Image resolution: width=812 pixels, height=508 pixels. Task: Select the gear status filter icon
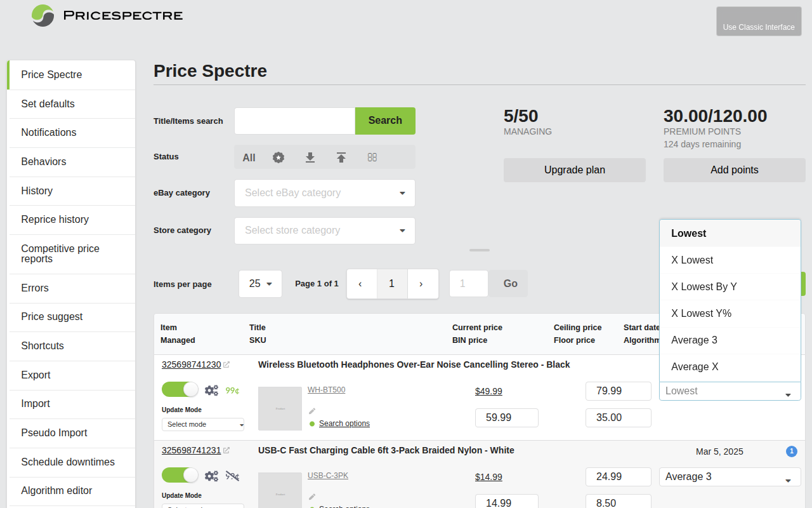tap(278, 157)
